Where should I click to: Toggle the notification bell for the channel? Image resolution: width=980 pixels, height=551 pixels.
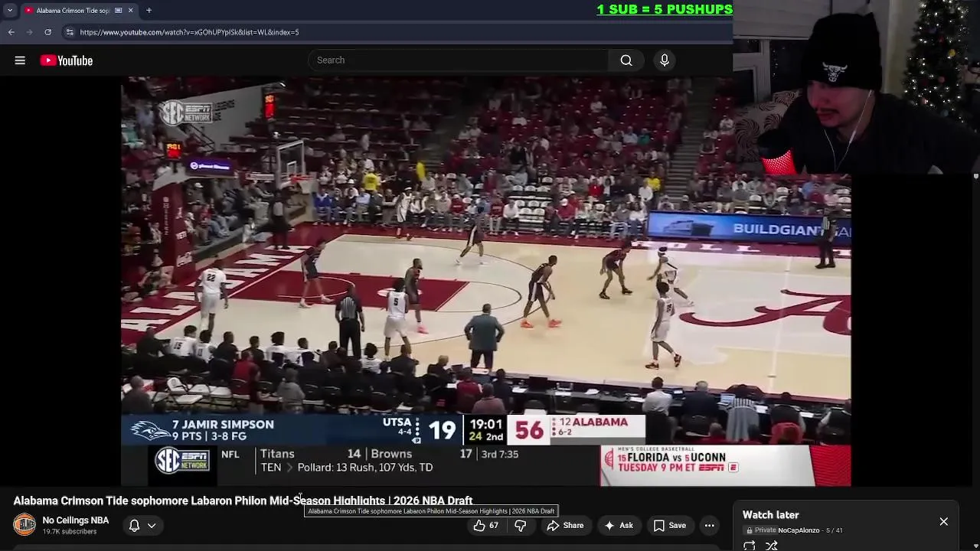tap(134, 525)
